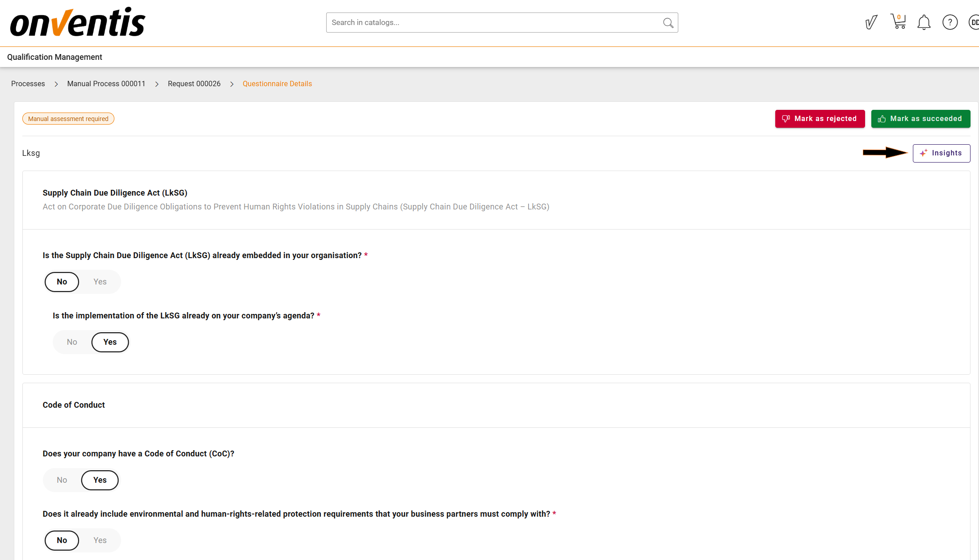Click the catalog search magnifier icon
Viewport: 979px width, 560px height.
(x=668, y=23)
